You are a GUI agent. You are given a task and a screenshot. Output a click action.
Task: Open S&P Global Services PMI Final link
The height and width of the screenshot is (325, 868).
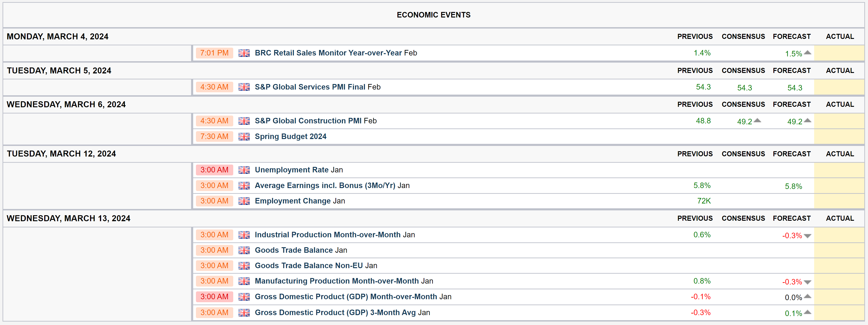310,87
